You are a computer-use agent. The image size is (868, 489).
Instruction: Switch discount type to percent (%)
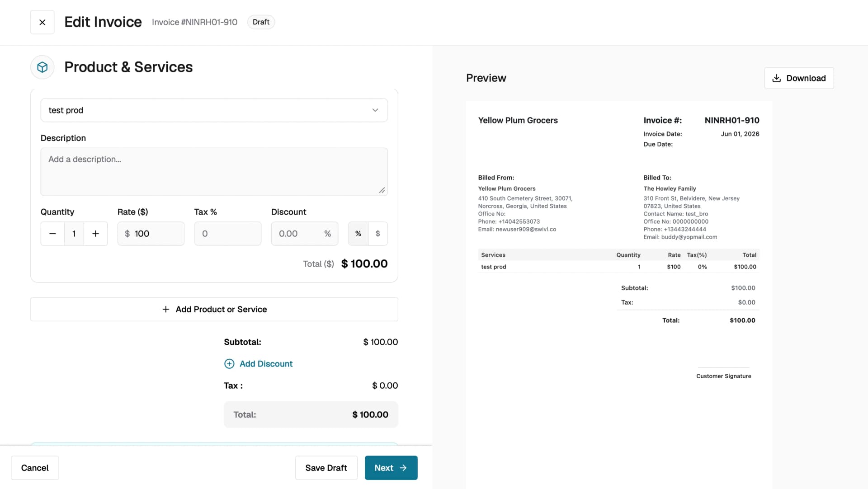point(358,234)
